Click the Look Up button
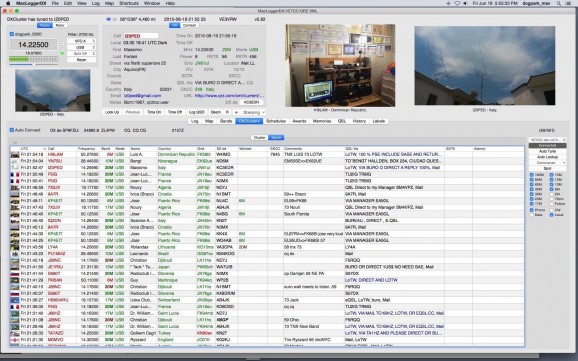 (x=112, y=112)
